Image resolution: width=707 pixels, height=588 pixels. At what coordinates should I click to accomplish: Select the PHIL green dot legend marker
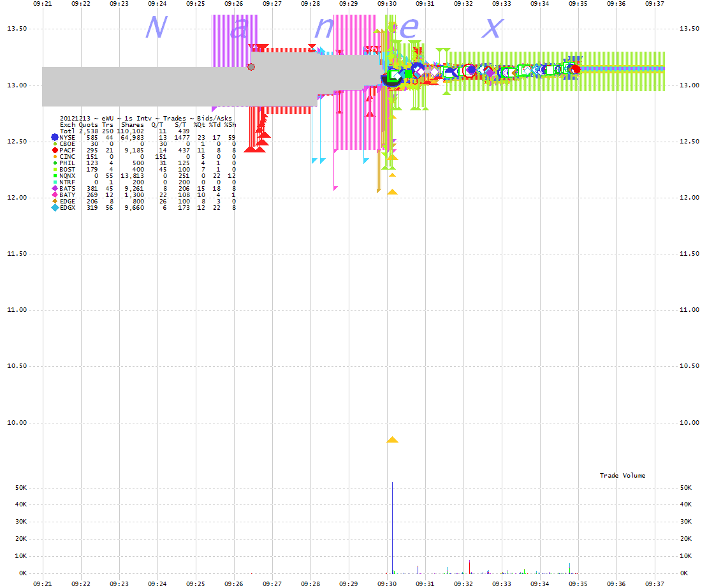point(55,163)
